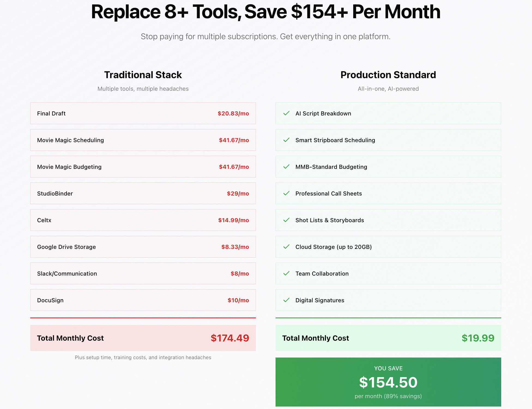Expand the Celtx cost row
The image size is (532, 409).
[143, 220]
